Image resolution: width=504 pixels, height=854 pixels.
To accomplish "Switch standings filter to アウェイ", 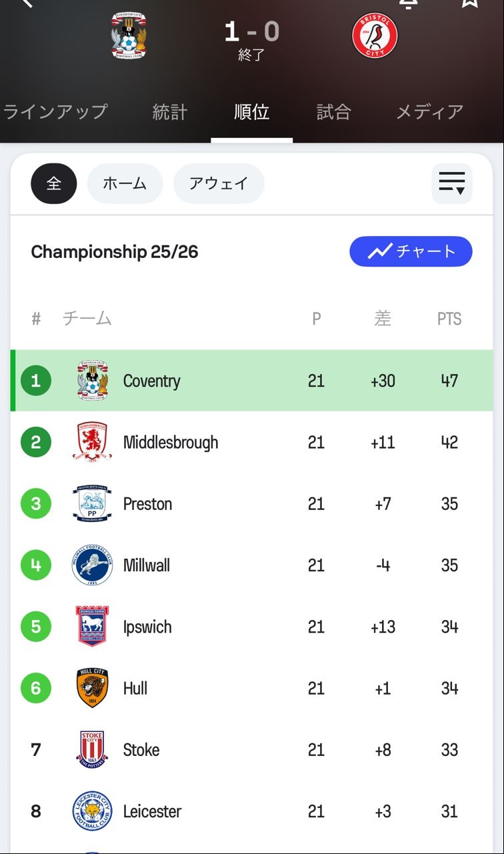I will 219,183.
